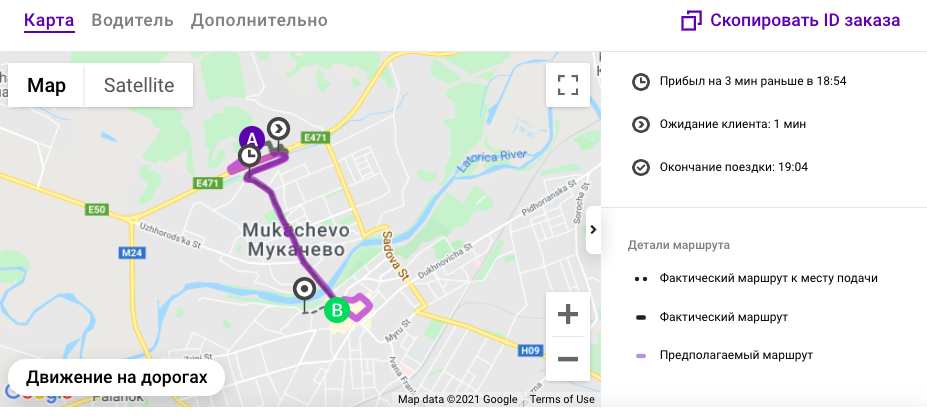Click the clock marker on the map

249,156
